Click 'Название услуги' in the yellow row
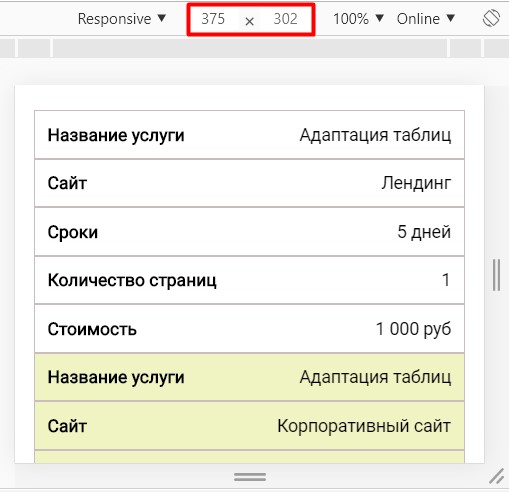The height and width of the screenshot is (492, 509). click(116, 377)
